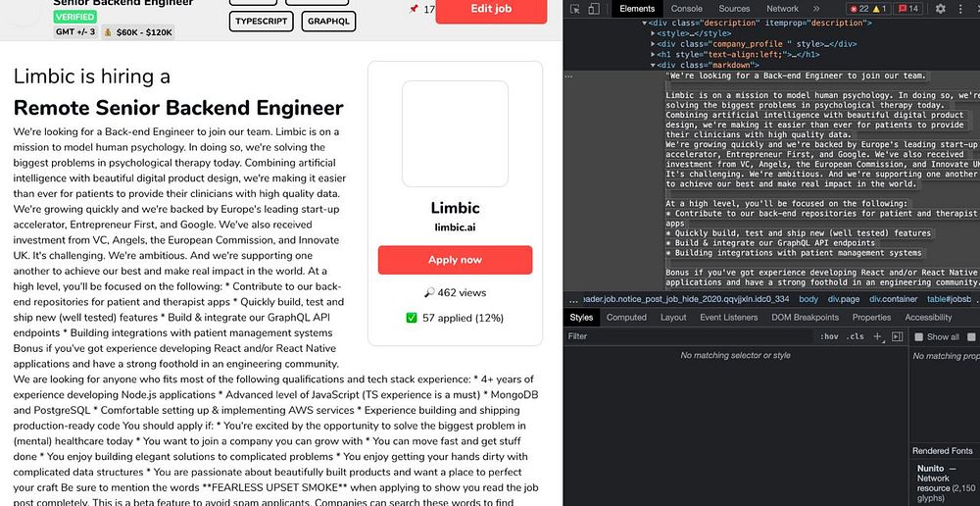Open the 22 errors counter
Screen dimensions: 980x506
pyautogui.click(x=857, y=9)
